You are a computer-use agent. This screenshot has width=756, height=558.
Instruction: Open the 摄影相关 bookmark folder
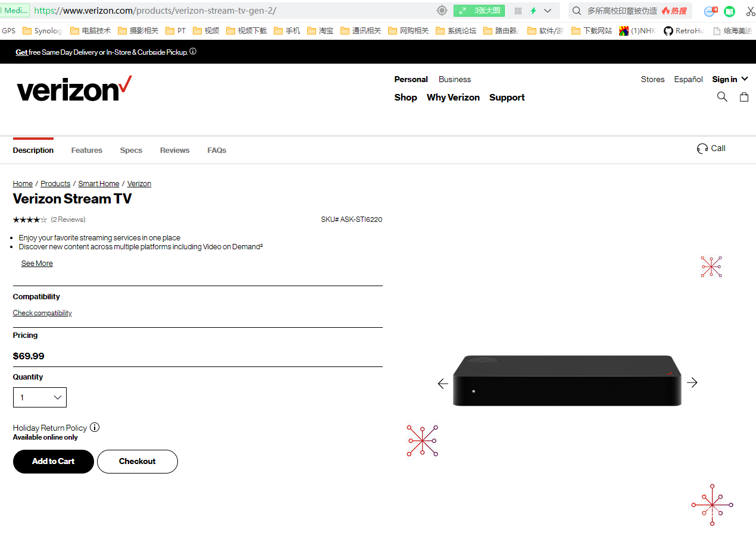coord(138,31)
